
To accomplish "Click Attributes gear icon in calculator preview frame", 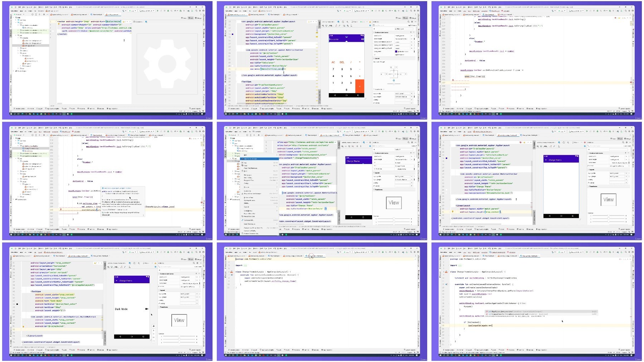I will [x=412, y=21].
